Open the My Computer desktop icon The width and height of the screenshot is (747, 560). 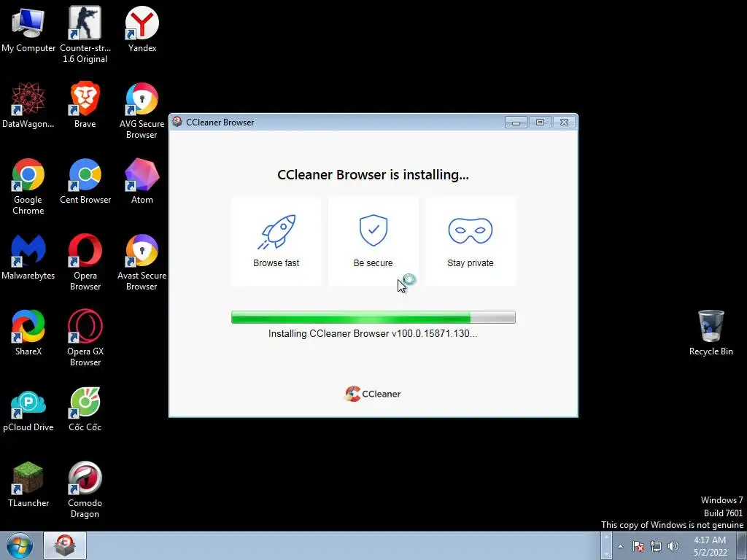(28, 29)
